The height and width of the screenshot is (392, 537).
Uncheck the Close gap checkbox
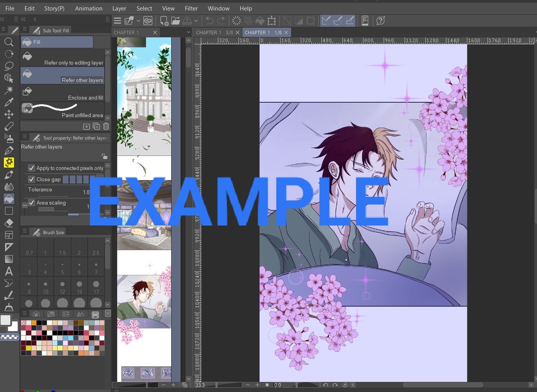[32, 180]
